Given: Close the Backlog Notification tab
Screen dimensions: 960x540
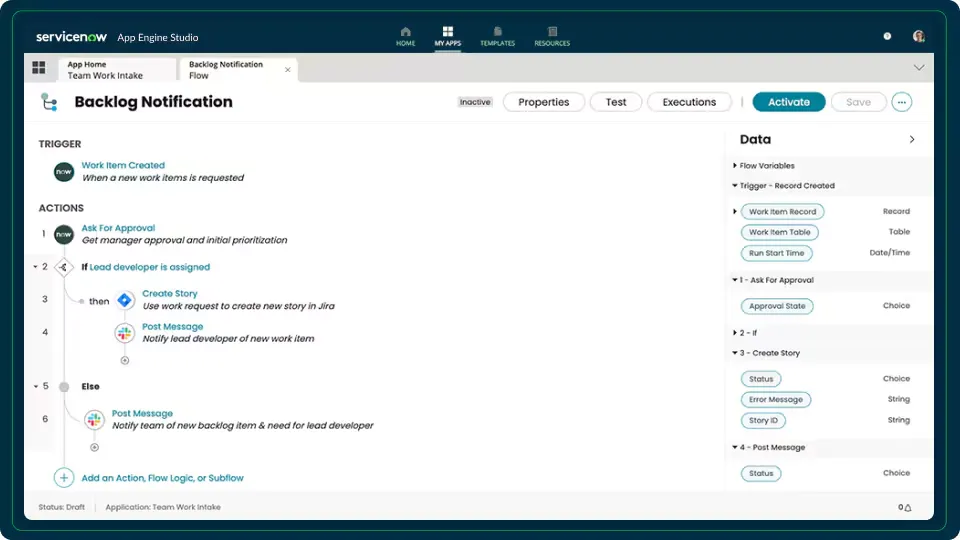Looking at the screenshot, I should click(288, 70).
